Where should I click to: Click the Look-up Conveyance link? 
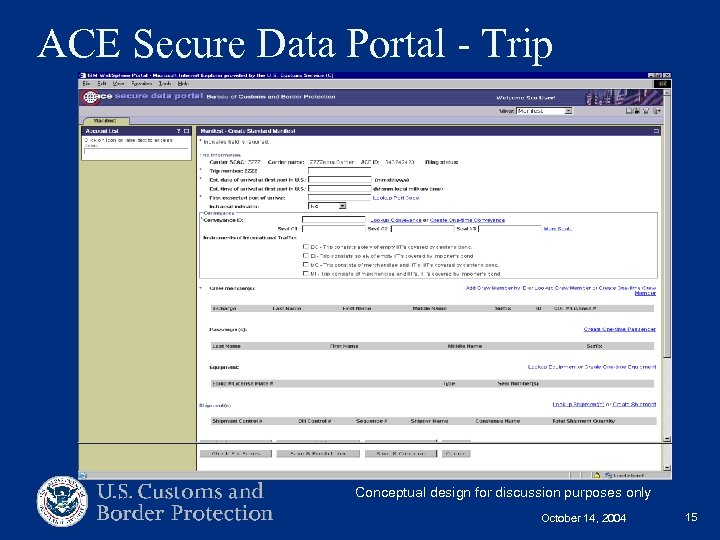coord(396,220)
